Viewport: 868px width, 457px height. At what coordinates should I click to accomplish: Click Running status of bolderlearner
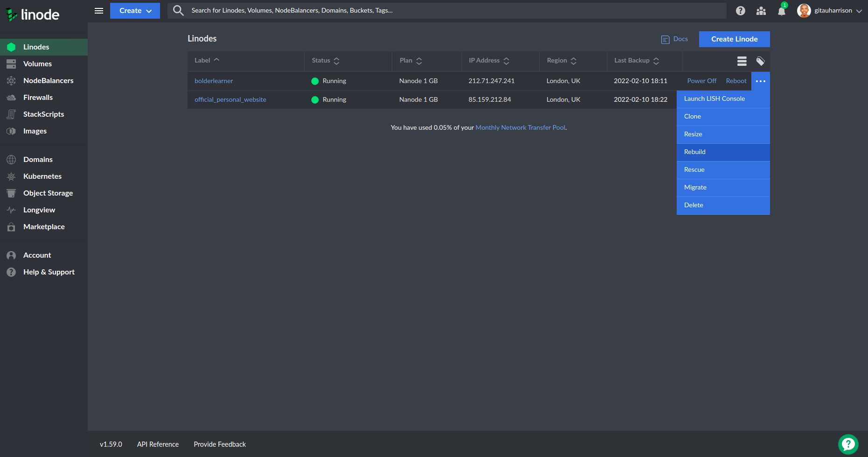pyautogui.click(x=329, y=81)
